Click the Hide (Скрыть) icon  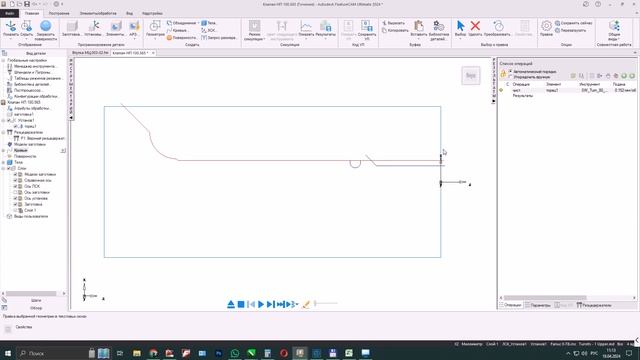pos(27,27)
